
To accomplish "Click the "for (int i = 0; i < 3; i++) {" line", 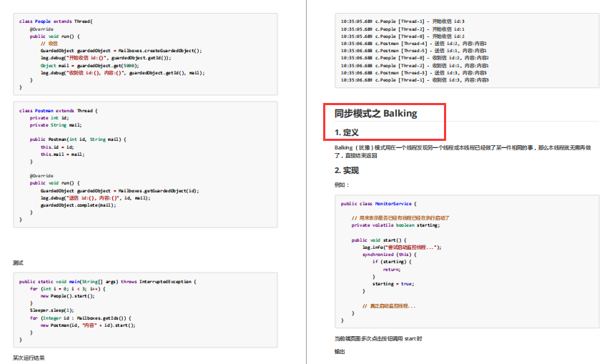I will [x=67, y=289].
